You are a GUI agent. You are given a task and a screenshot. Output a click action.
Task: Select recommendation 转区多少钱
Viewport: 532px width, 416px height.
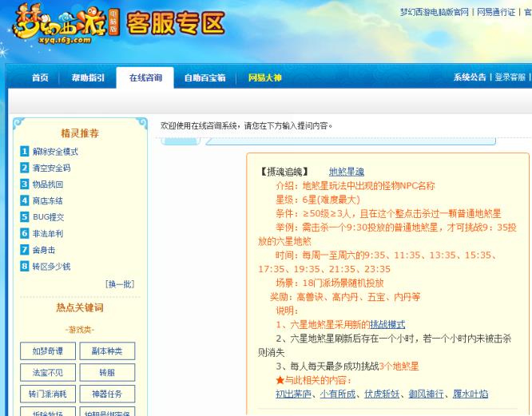coord(52,267)
